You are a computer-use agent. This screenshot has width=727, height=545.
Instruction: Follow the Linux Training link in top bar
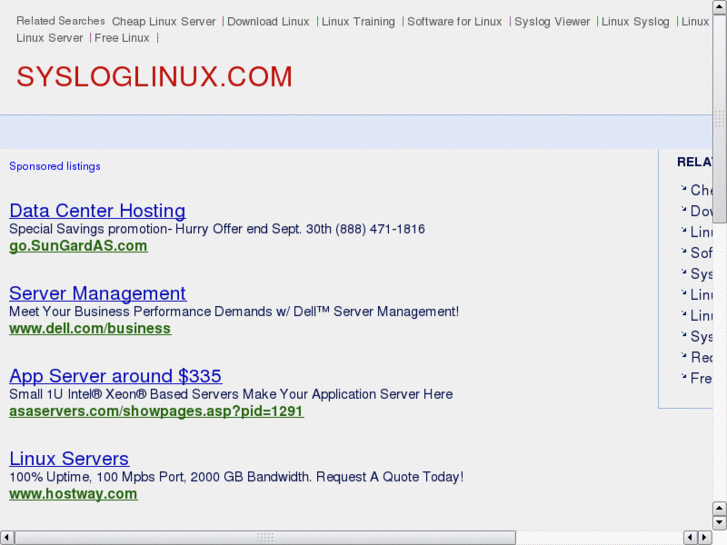[358, 22]
